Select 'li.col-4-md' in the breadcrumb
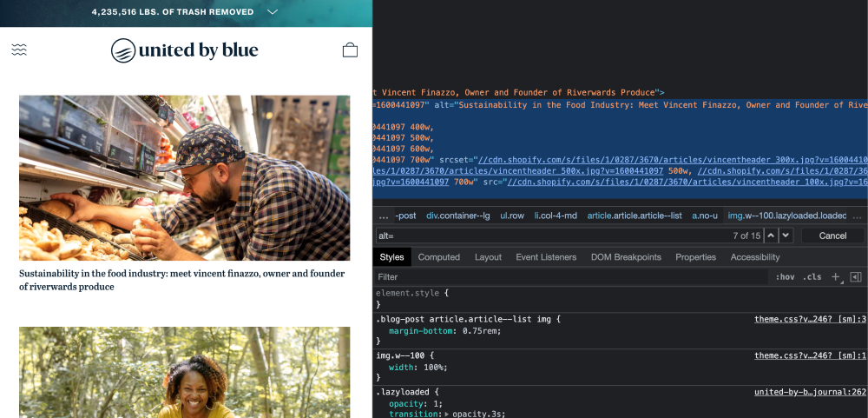This screenshot has height=418, width=868. [556, 216]
